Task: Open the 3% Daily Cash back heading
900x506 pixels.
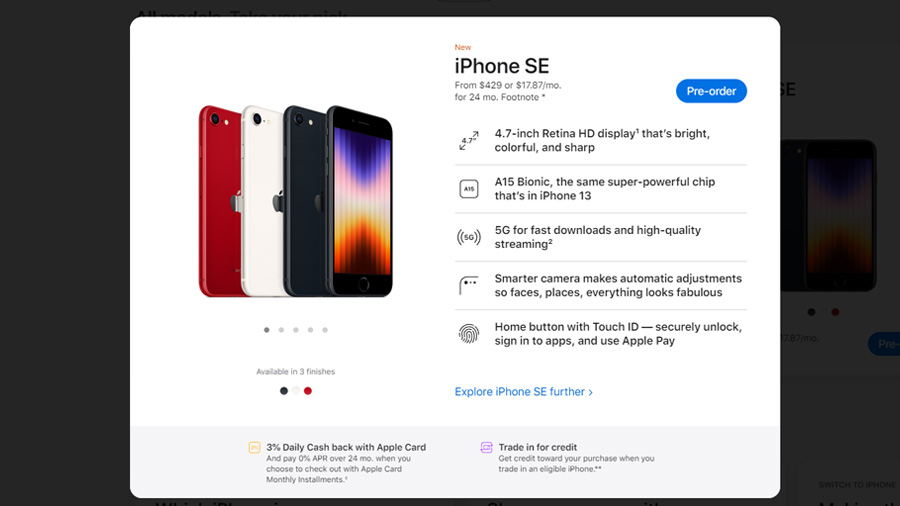Action: (346, 447)
